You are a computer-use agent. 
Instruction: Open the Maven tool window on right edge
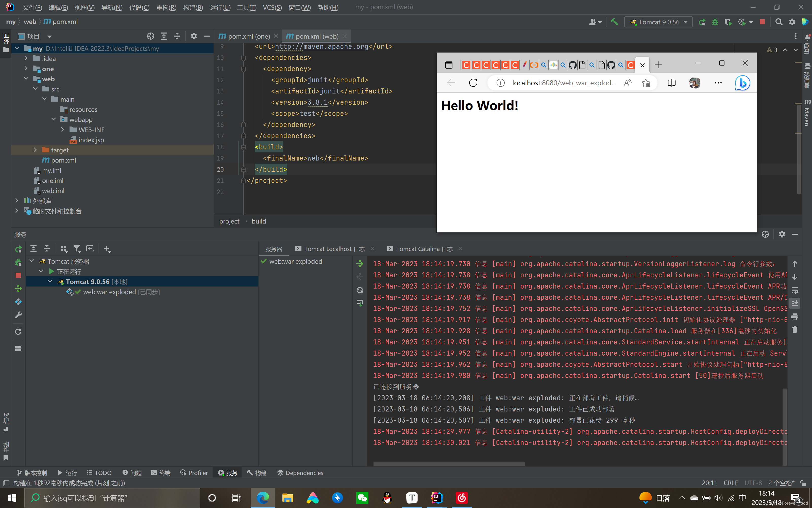click(807, 113)
